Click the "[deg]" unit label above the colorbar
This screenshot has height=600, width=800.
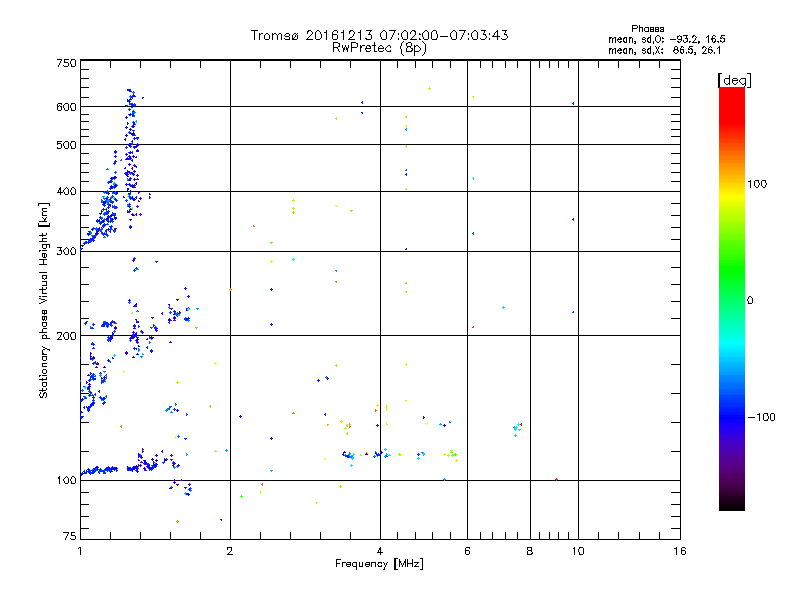pos(734,80)
